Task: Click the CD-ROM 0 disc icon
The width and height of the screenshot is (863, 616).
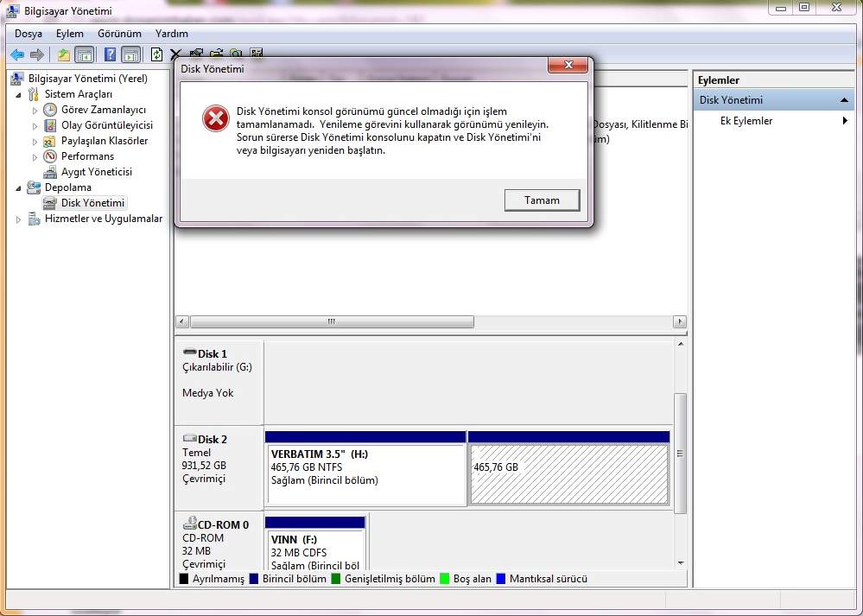Action: pos(190,523)
